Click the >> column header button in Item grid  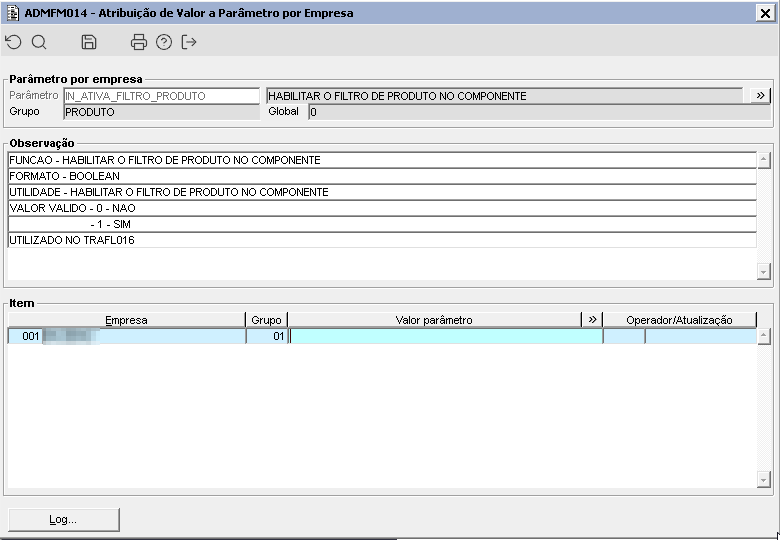(592, 320)
